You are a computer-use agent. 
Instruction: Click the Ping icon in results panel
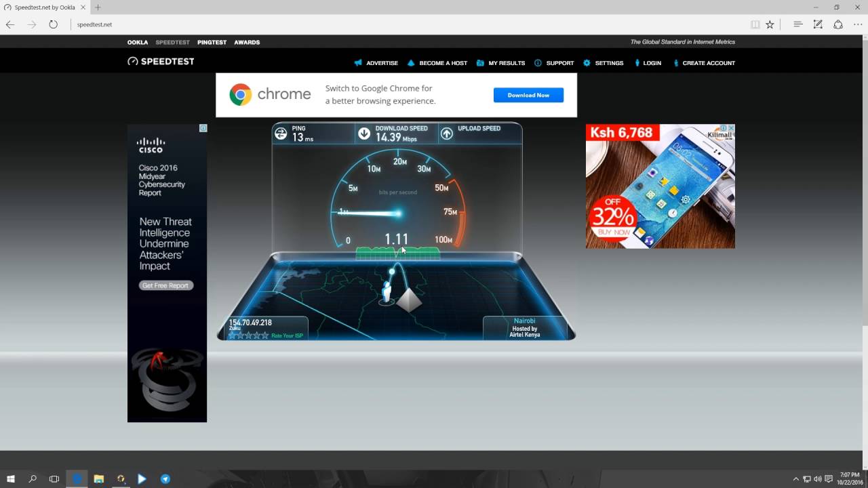click(281, 134)
